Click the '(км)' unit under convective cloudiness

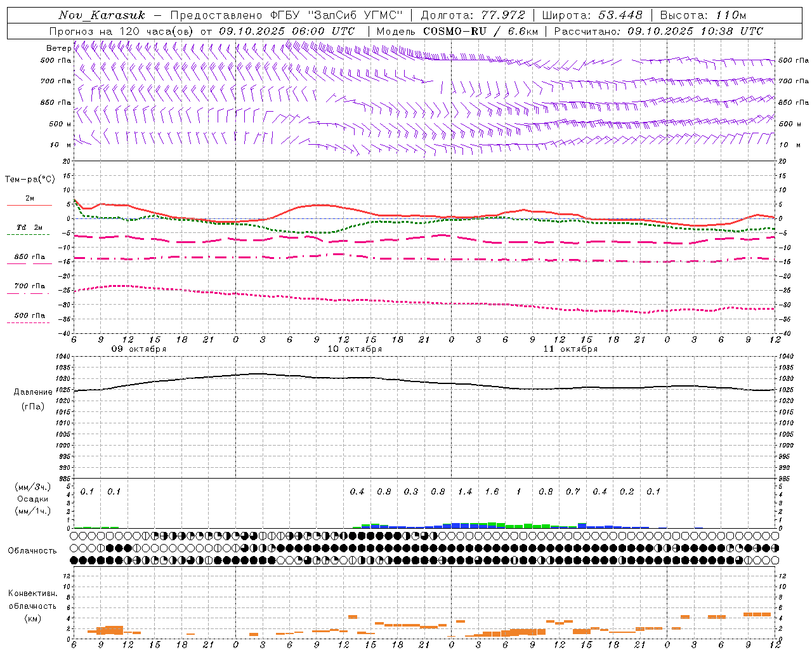32,618
